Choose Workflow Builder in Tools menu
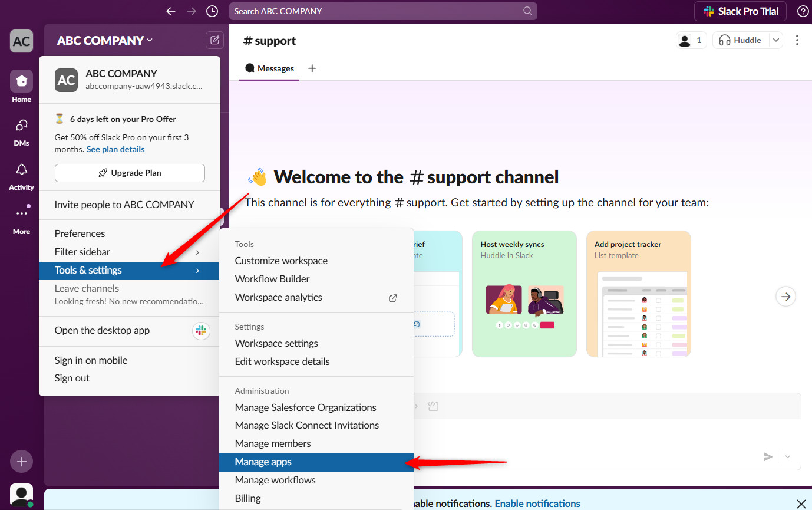The image size is (812, 510). click(x=272, y=279)
